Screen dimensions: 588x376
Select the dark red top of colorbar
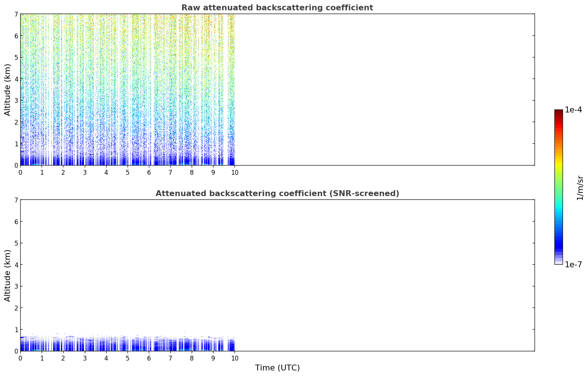coord(559,112)
